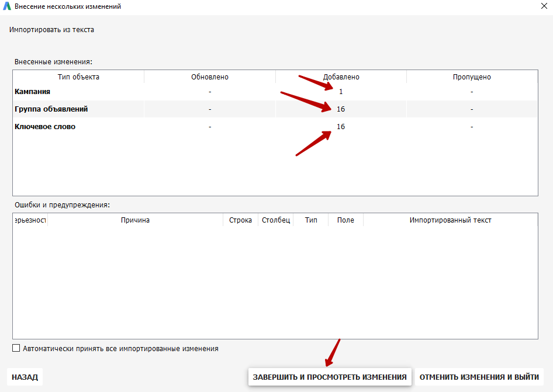Click the Google Ads Editor logo icon
The width and height of the screenshot is (553, 392).
point(6,6)
